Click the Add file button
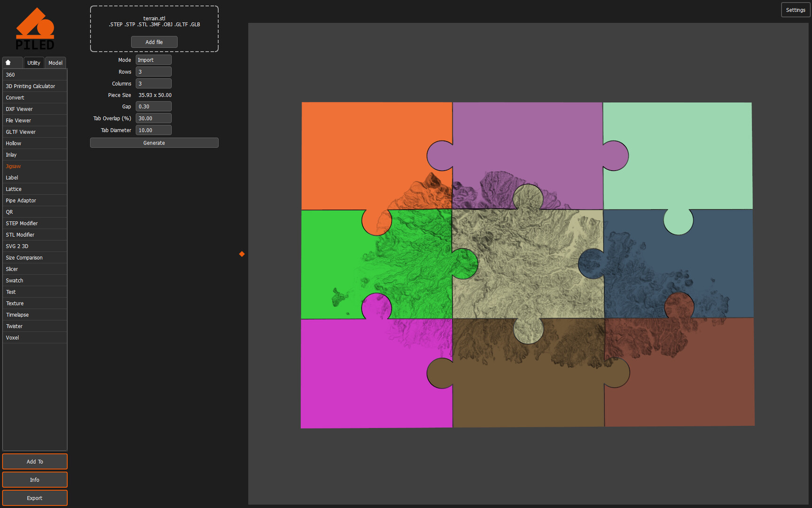Image resolution: width=812 pixels, height=508 pixels. (154, 42)
